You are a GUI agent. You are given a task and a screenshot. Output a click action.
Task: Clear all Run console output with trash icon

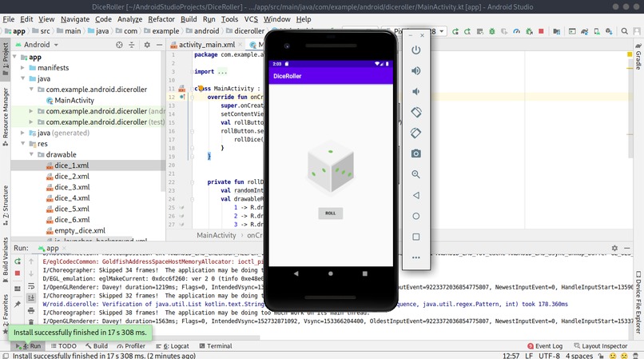31,322
